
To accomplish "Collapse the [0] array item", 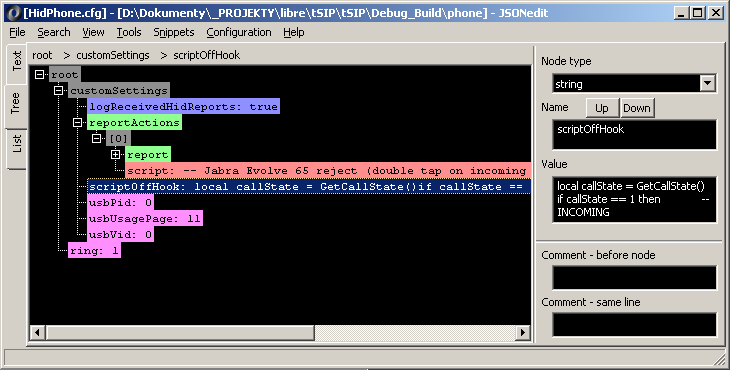I will pyautogui.click(x=96, y=138).
